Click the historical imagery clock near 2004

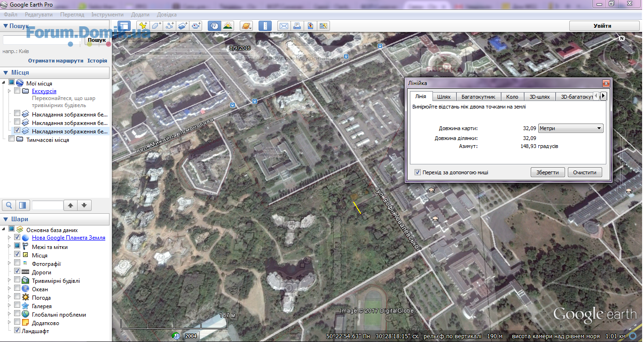point(176,335)
